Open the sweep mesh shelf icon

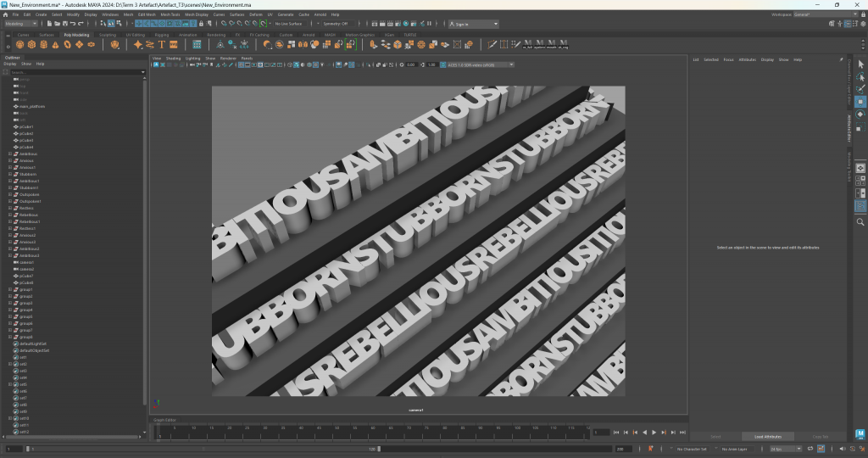(149, 44)
